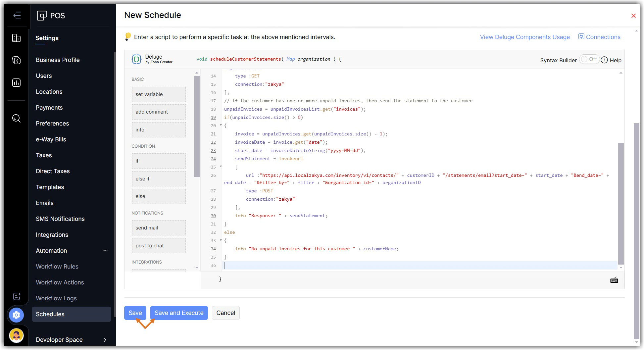The height and width of the screenshot is (350, 644).
Task: Click the empty line 36 in editor
Action: [331, 265]
